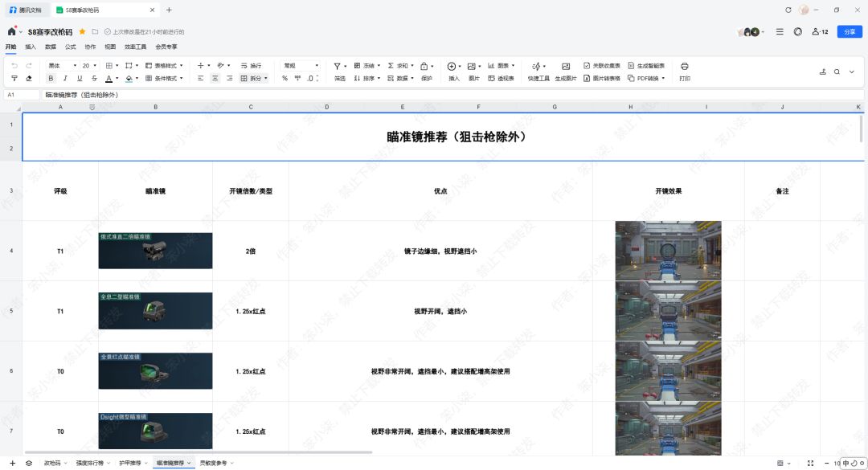Open the conditional format (条件格式) menu
868x470 pixels.
click(164, 78)
